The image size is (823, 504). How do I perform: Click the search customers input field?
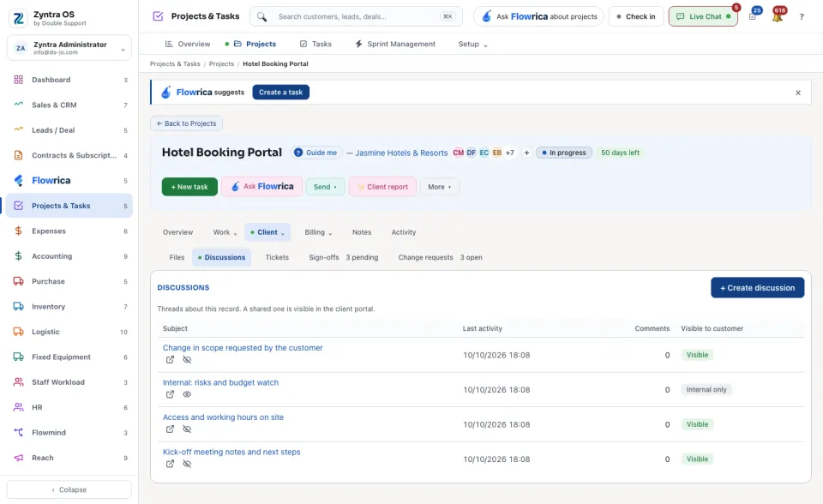(x=357, y=17)
